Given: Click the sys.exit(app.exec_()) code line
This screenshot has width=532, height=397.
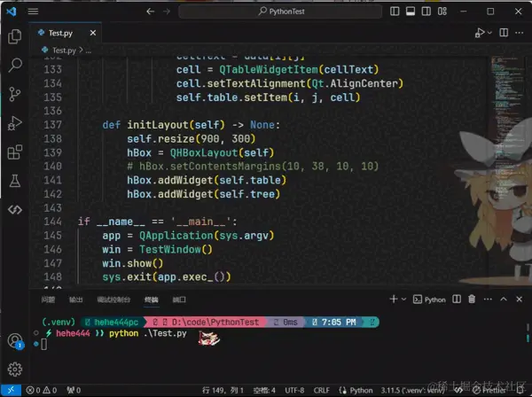Looking at the screenshot, I should (x=167, y=277).
